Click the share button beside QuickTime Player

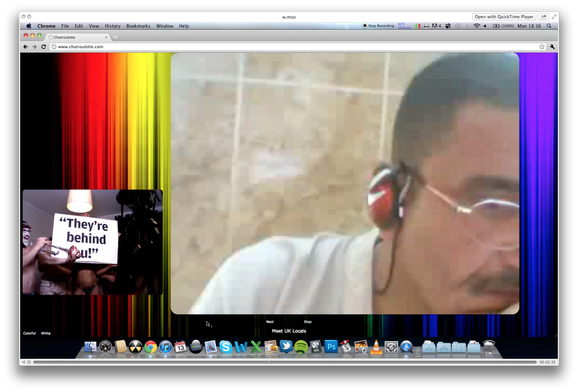[543, 17]
